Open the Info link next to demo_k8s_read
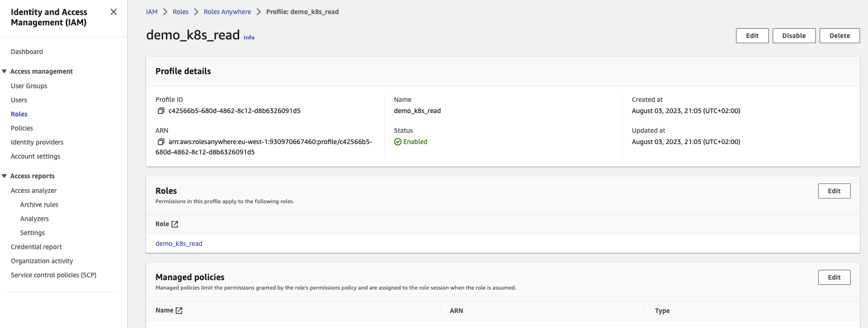Viewport: 868px width, 328px height. pos(249,38)
